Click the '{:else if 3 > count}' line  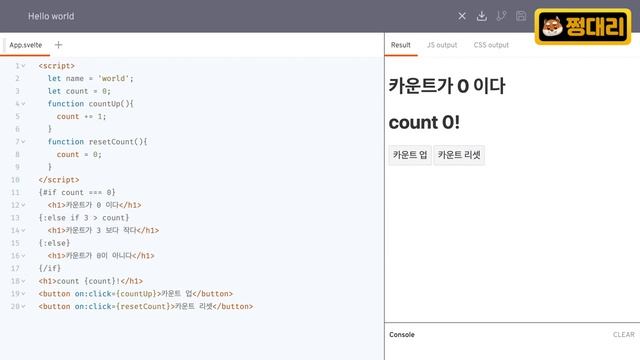pyautogui.click(x=84, y=218)
